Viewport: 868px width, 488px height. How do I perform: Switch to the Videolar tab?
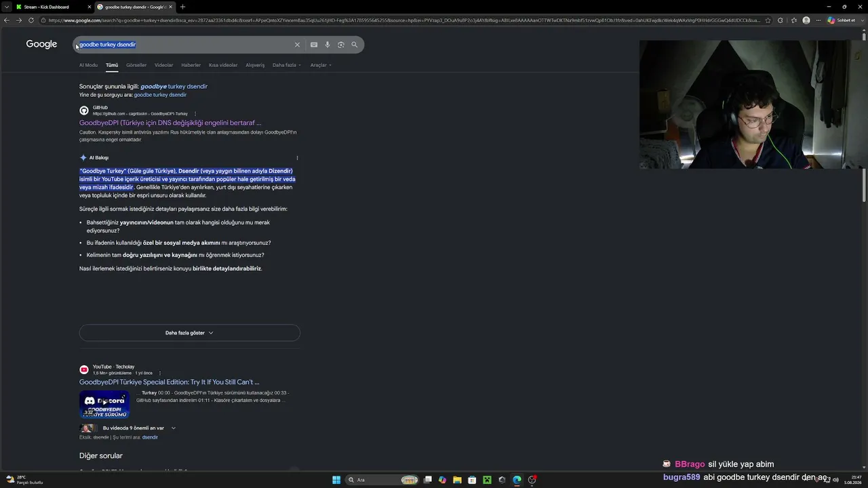[164, 65]
